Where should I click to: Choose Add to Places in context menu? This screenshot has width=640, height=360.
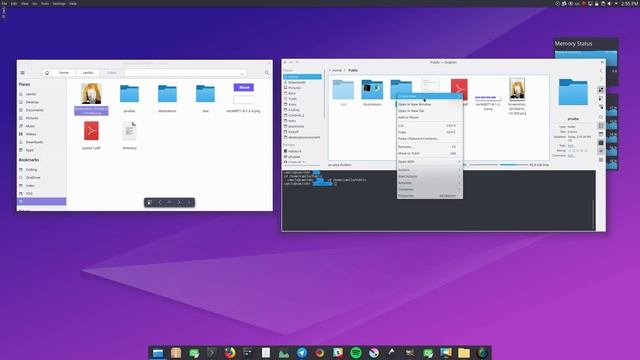click(429, 118)
